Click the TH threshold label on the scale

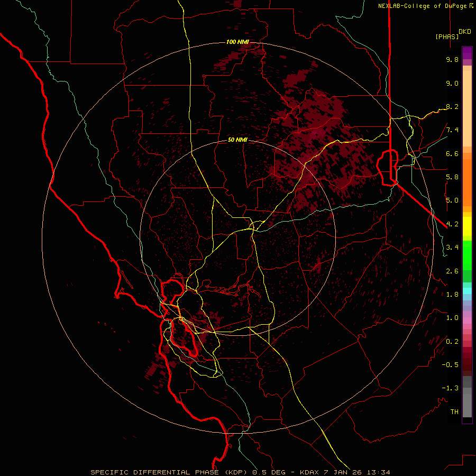tap(454, 411)
